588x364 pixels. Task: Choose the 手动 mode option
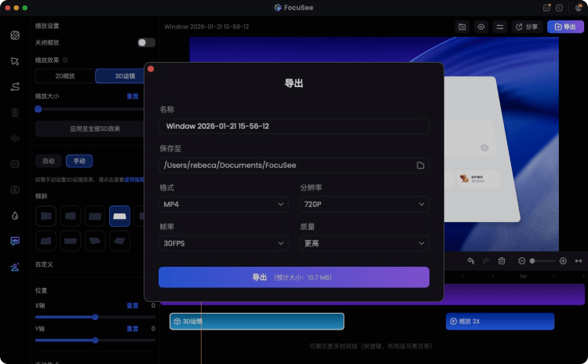click(79, 161)
